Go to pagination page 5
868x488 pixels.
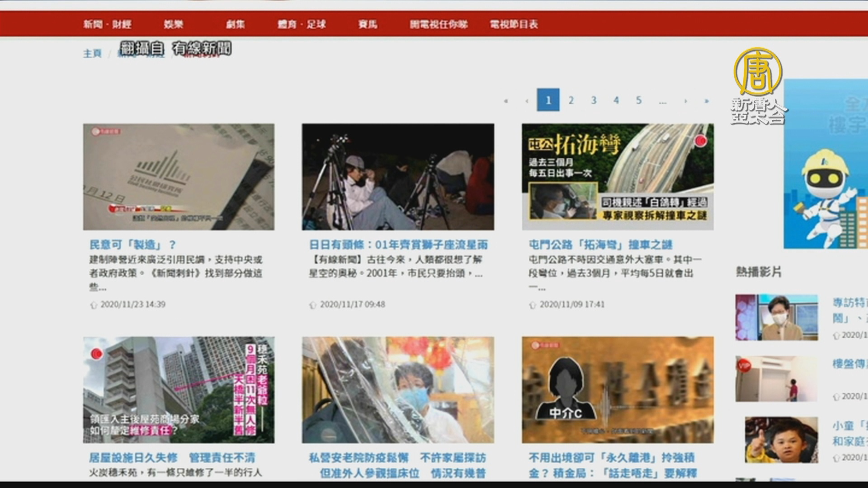point(638,100)
